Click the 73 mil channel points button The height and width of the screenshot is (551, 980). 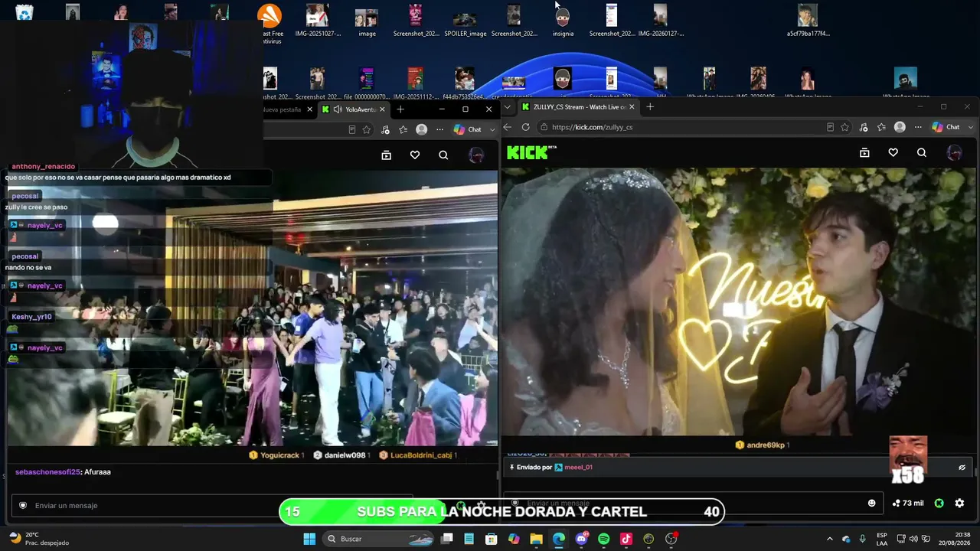pos(908,503)
